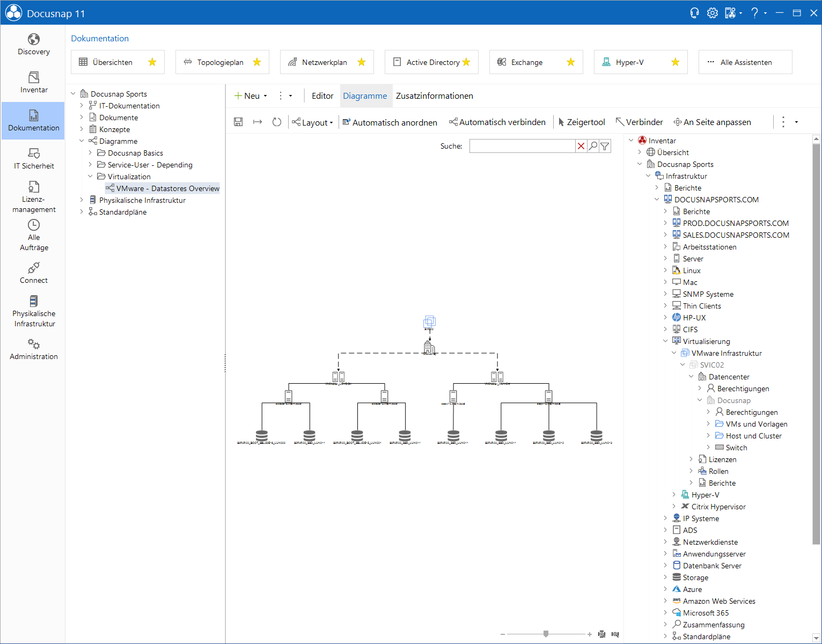The height and width of the screenshot is (644, 822).
Task: Toggle favorite star on Exchange
Action: pos(571,62)
